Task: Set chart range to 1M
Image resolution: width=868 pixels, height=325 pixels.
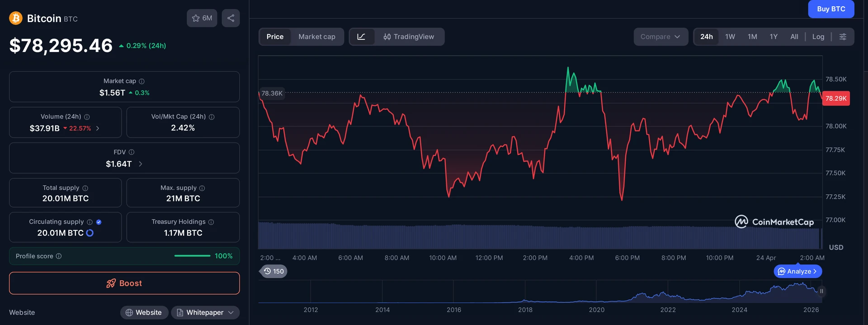Action: 752,37
